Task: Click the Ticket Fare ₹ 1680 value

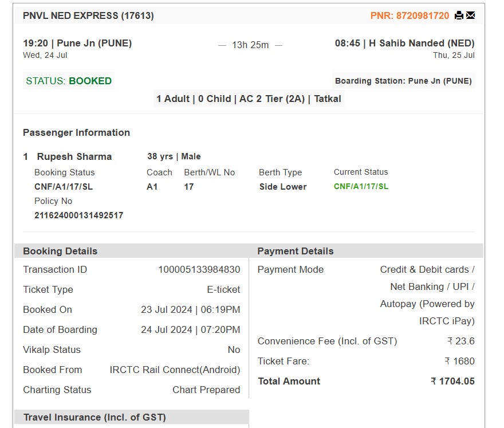Action: click(x=460, y=361)
